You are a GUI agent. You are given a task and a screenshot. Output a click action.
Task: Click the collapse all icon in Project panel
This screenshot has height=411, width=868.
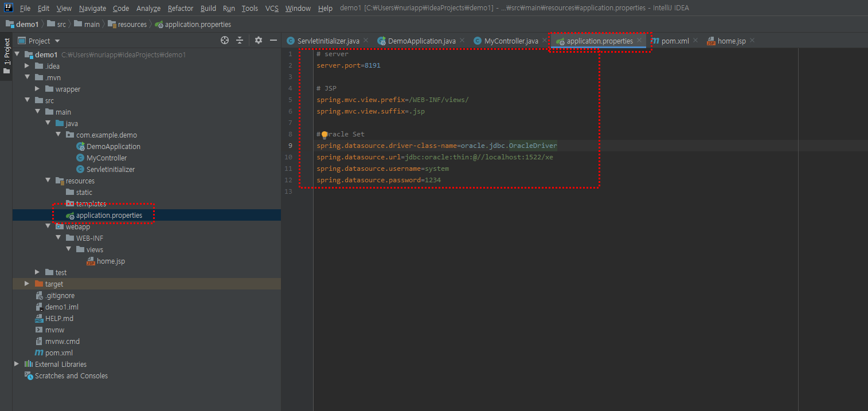point(240,40)
